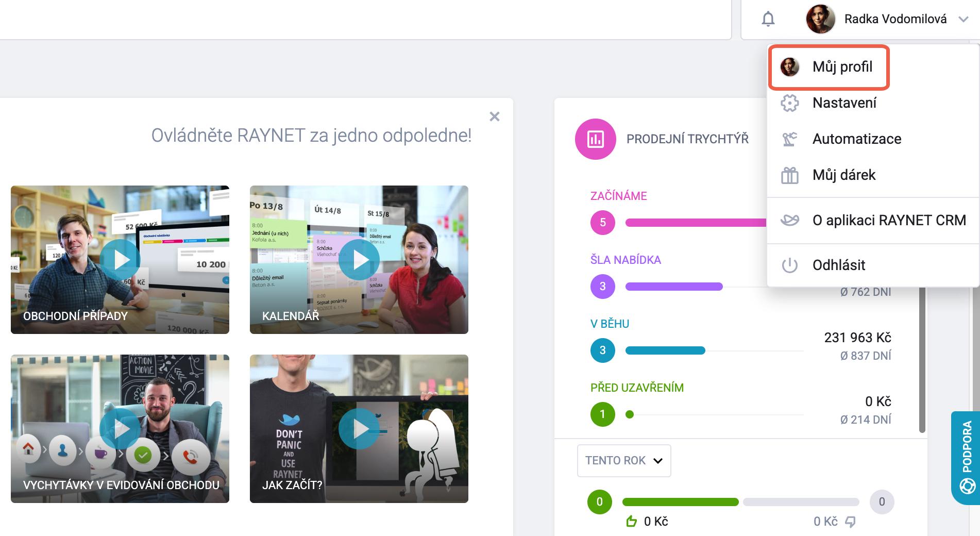Click the RAYNET bird logo icon
The height and width of the screenshot is (536, 980).
click(789, 221)
